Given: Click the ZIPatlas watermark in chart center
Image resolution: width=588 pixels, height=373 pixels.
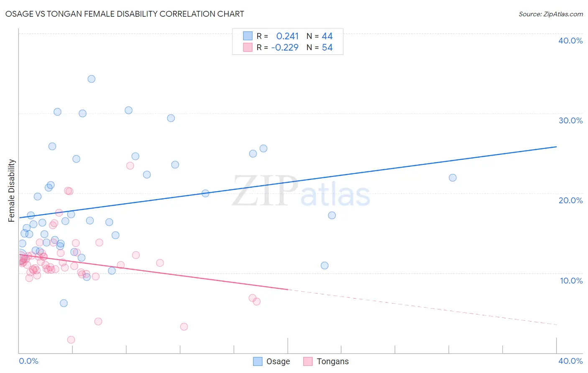Looking at the screenshot, I should [301, 192].
